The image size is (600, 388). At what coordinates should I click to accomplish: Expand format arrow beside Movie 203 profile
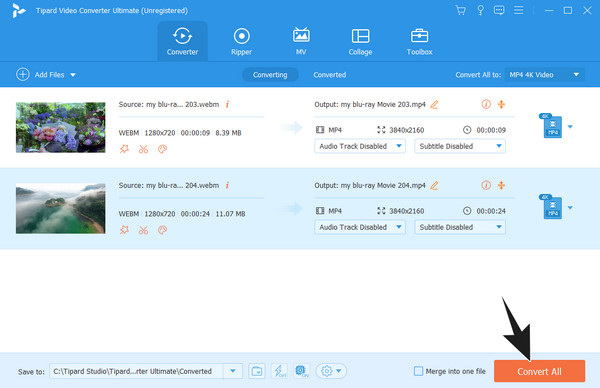pos(570,127)
